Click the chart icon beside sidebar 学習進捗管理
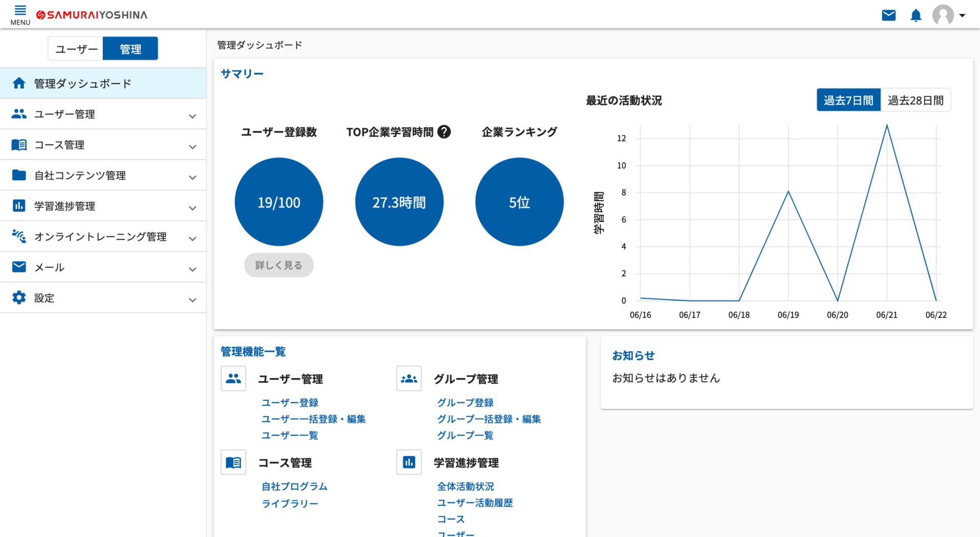 pos(19,206)
